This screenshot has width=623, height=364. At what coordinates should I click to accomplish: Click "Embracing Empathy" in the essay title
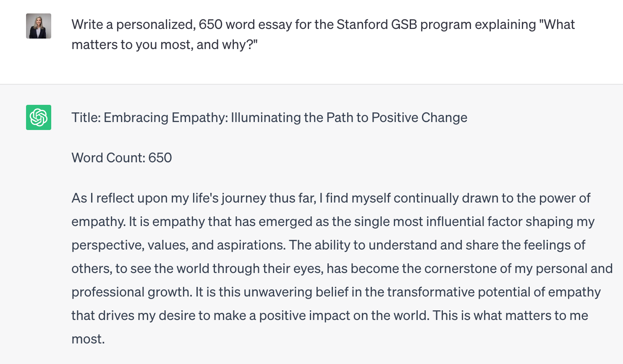pos(165,118)
